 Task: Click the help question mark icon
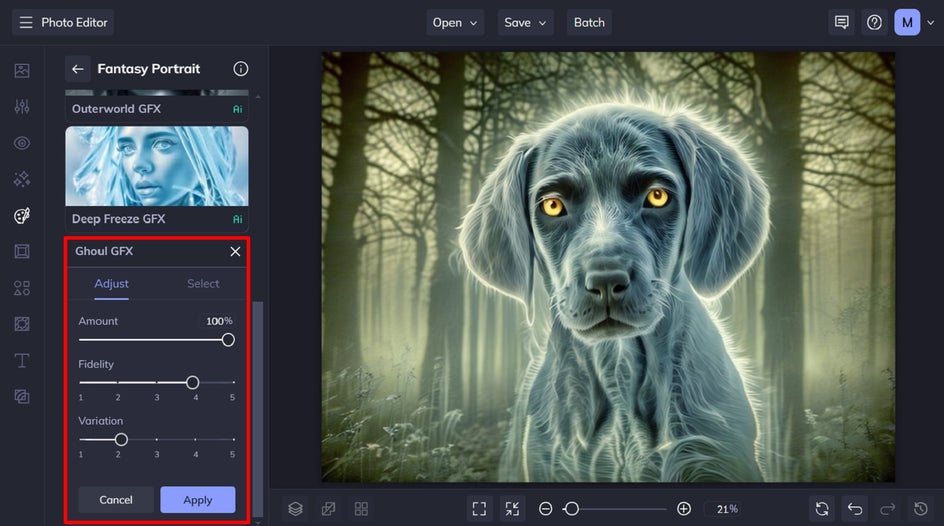pyautogui.click(x=874, y=22)
